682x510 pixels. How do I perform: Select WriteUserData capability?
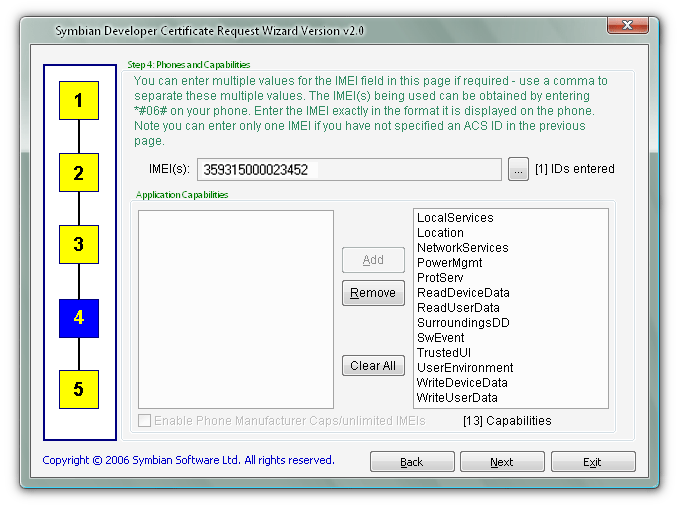pyautogui.click(x=457, y=398)
